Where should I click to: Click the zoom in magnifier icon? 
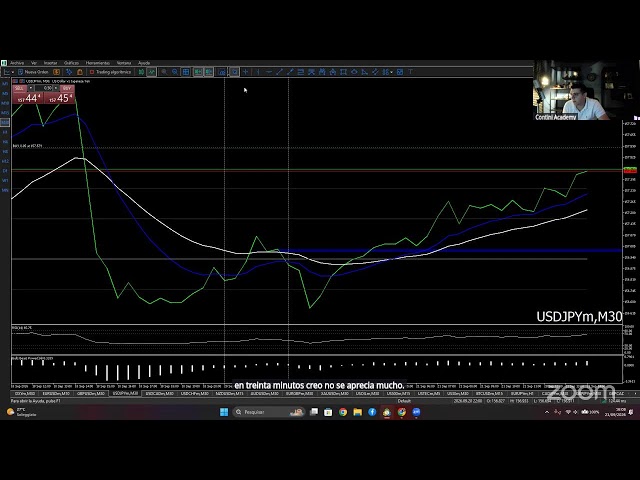click(x=164, y=72)
